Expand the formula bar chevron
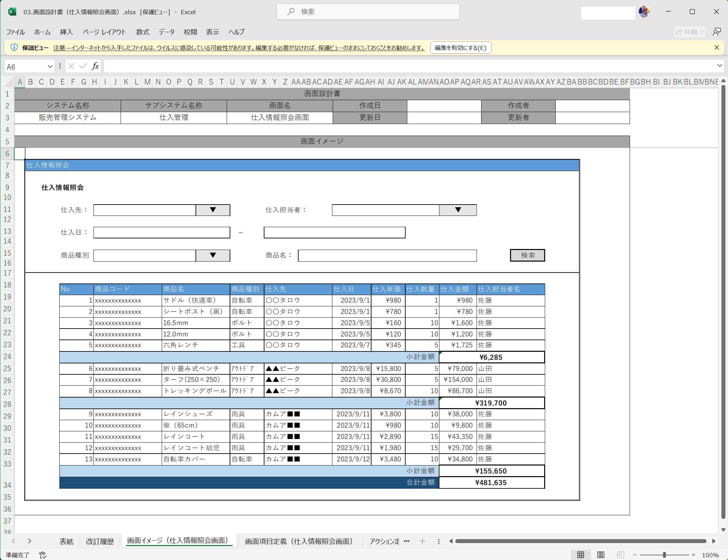Image resolution: width=728 pixels, height=560 pixels. click(x=719, y=66)
